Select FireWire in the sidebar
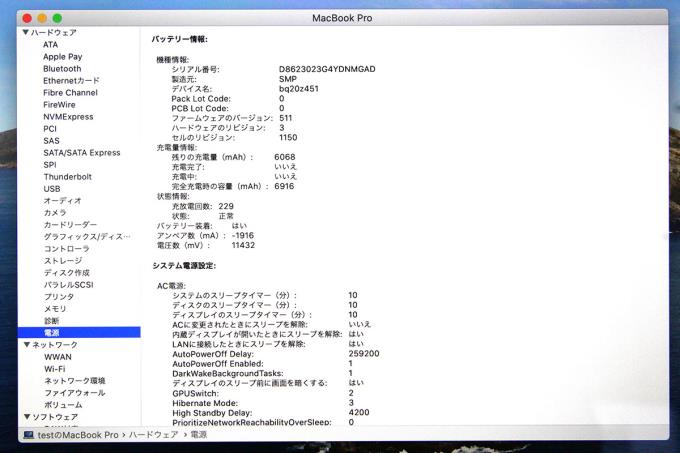The image size is (680, 453). (59, 105)
